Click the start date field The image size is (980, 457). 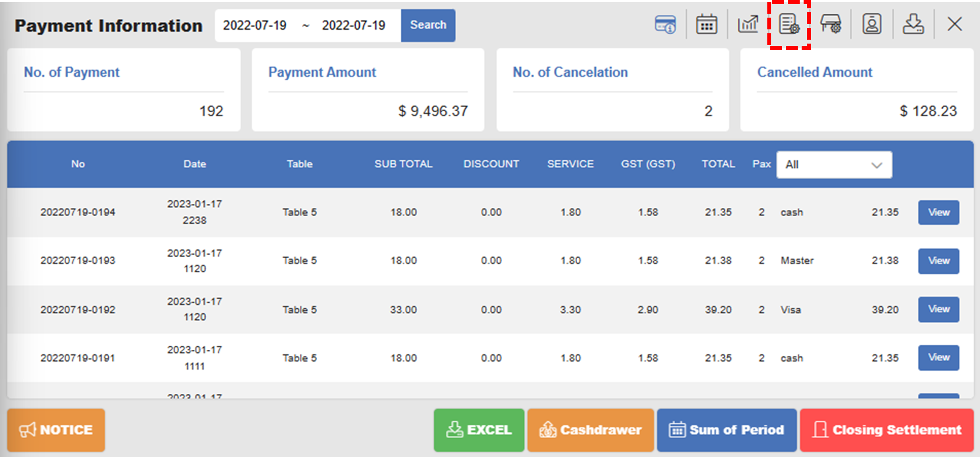(255, 25)
